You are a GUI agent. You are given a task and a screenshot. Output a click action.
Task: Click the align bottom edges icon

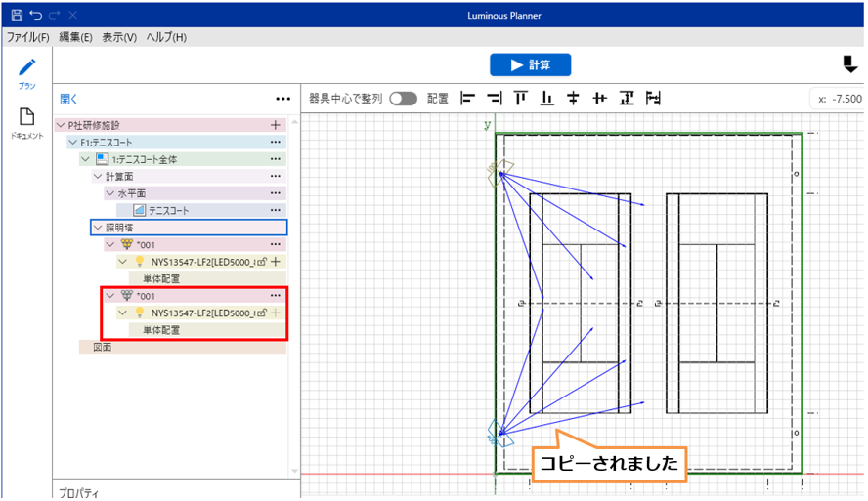[547, 99]
